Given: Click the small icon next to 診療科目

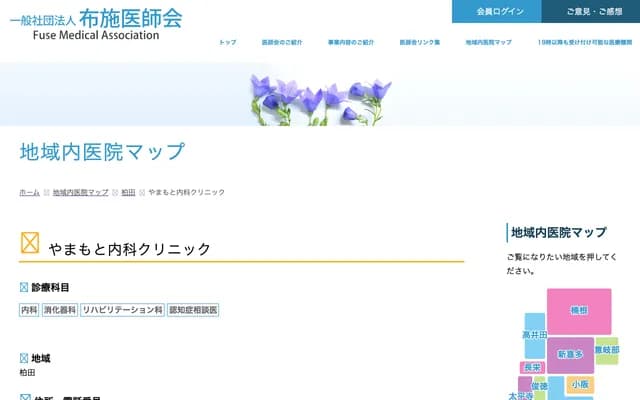Looking at the screenshot, I should click(24, 288).
